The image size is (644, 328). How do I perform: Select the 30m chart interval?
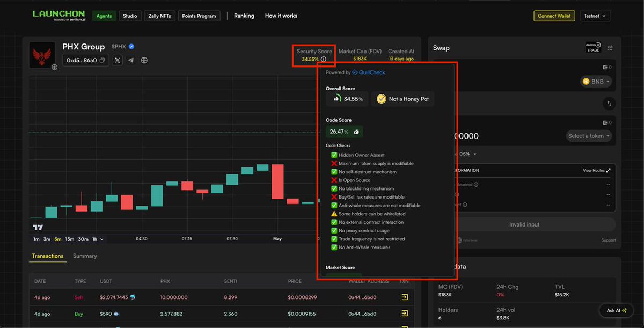tap(83, 239)
